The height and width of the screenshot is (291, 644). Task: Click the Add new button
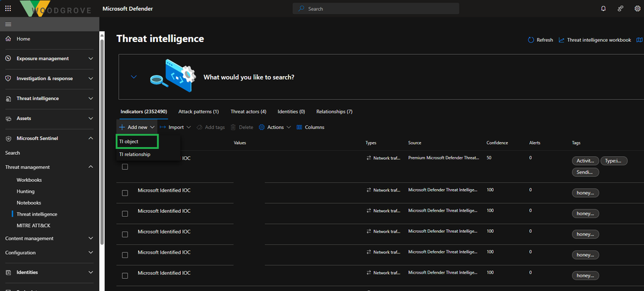[x=137, y=127]
